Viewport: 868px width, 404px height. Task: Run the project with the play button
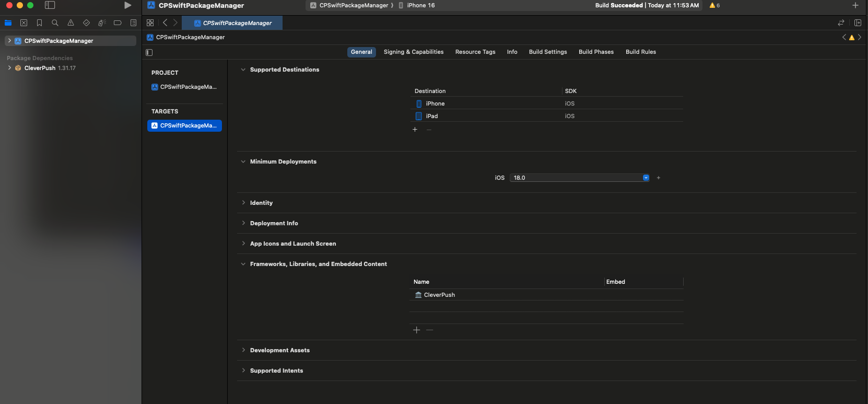click(x=127, y=5)
